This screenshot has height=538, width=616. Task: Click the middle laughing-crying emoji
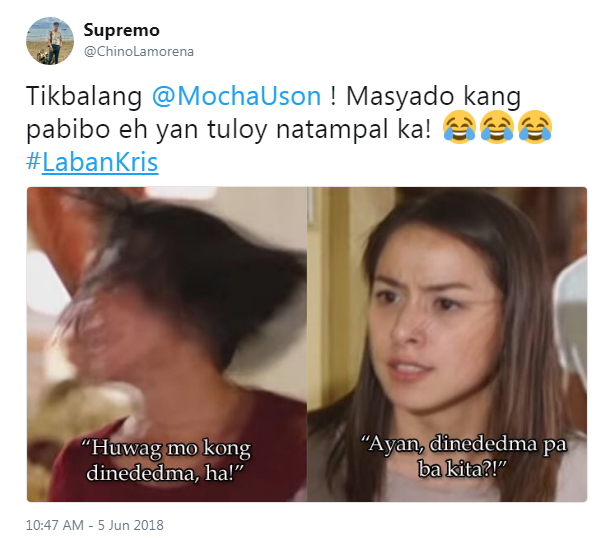pos(497,127)
